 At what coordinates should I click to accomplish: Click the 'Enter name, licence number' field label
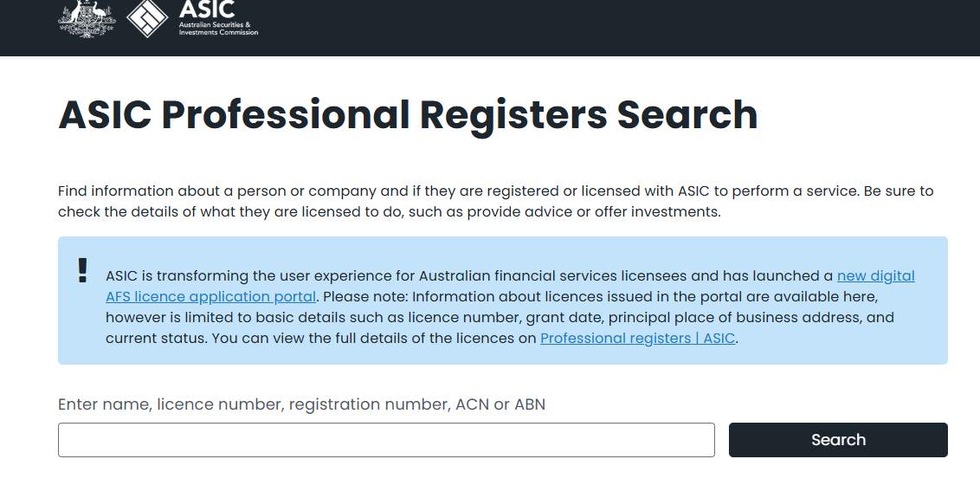pos(302,404)
